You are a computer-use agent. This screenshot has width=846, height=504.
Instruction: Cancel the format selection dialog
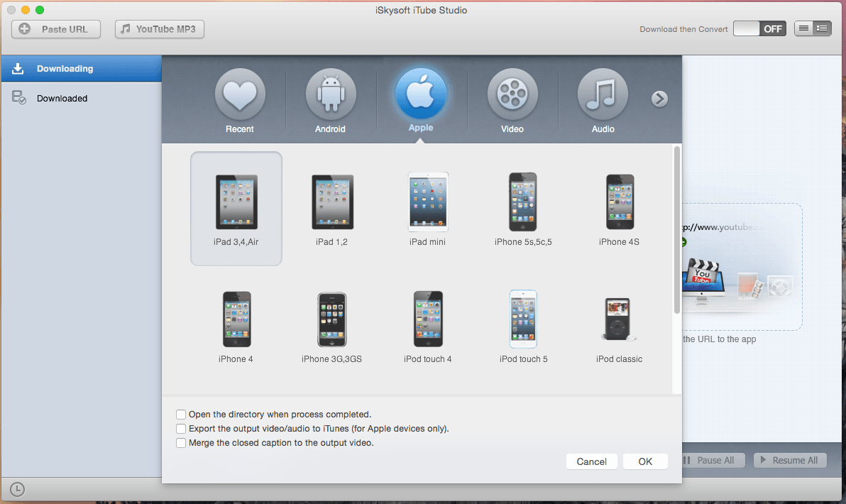pos(591,461)
